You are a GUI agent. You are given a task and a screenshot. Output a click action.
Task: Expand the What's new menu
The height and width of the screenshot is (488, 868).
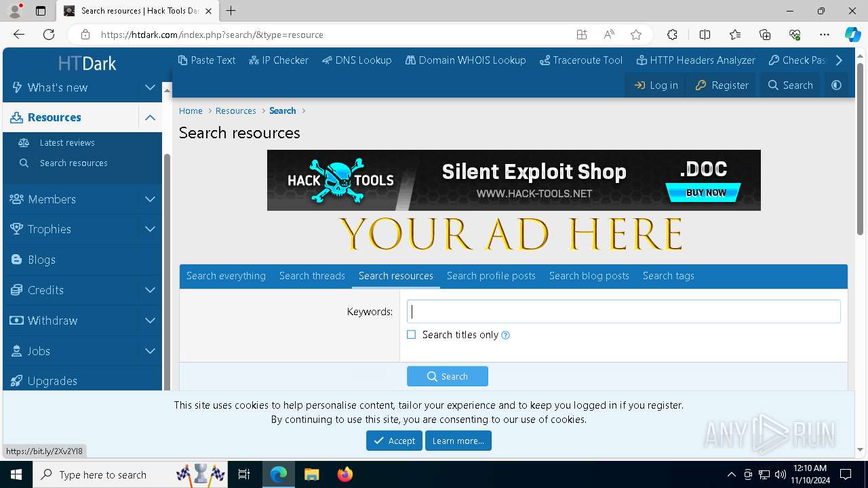click(x=150, y=87)
